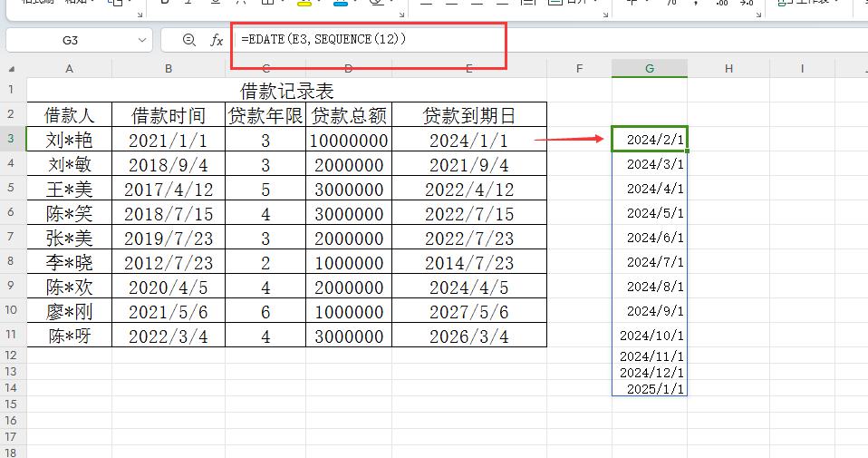Screen dimensions: 868x458
Task: Open the font group dialog launcher
Action: pyautogui.click(x=400, y=15)
